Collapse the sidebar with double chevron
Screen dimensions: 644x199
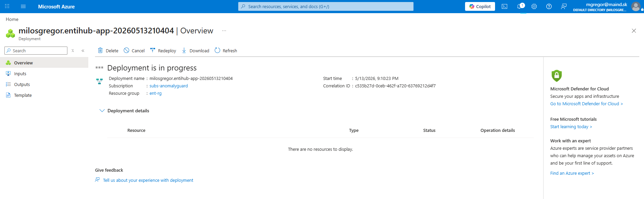83,51
